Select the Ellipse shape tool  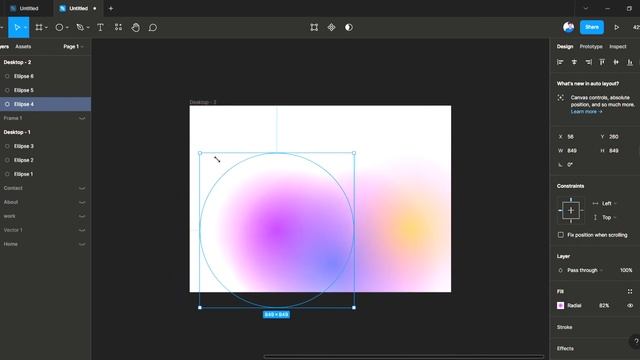(x=59, y=27)
